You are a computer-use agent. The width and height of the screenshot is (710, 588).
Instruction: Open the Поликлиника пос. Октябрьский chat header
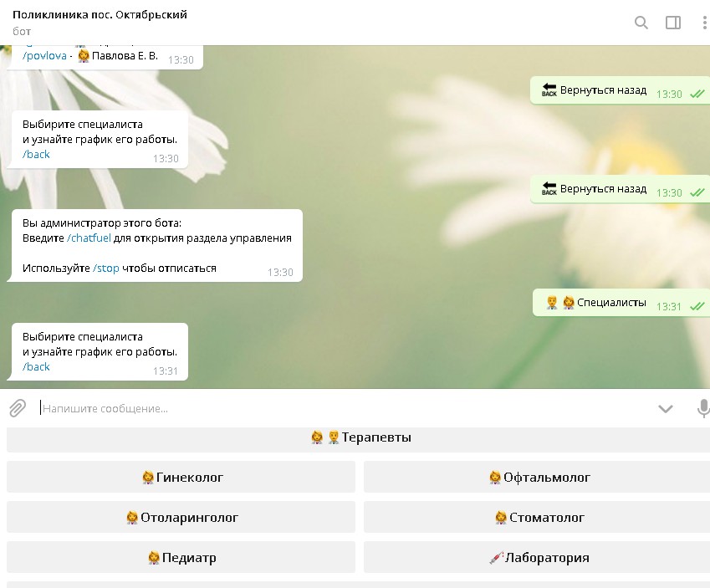pyautogui.click(x=100, y=14)
